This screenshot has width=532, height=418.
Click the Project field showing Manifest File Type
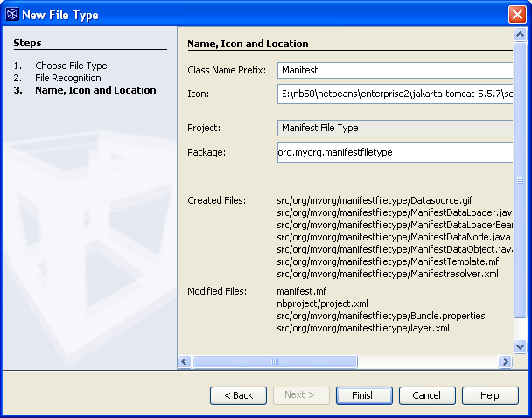point(394,128)
